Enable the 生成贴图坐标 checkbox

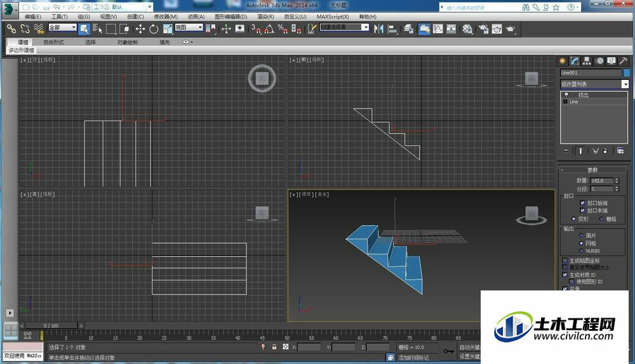565,261
